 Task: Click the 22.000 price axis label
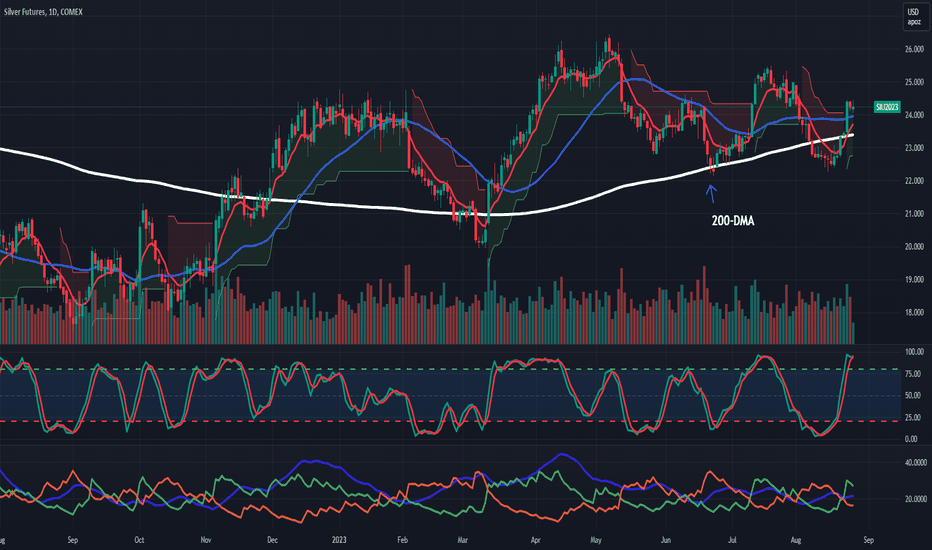914,181
